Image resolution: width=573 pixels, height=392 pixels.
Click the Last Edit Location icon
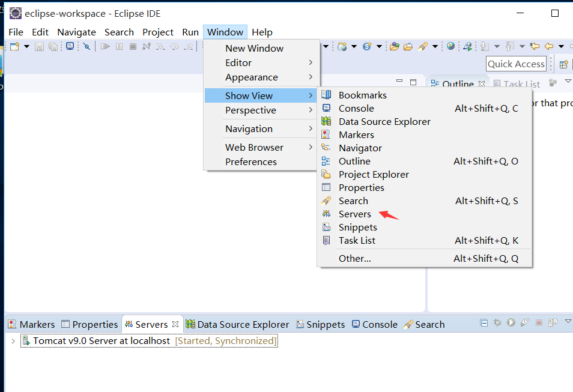[535, 46]
